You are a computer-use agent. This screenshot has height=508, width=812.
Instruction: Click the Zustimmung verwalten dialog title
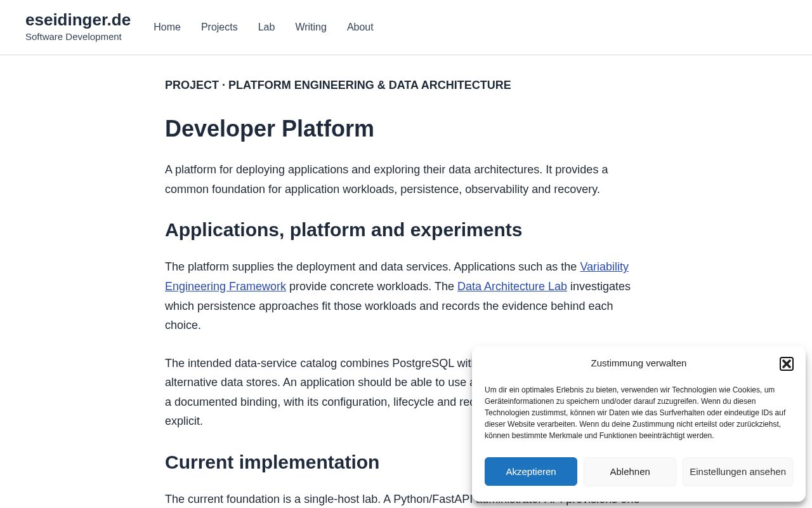[x=639, y=363]
